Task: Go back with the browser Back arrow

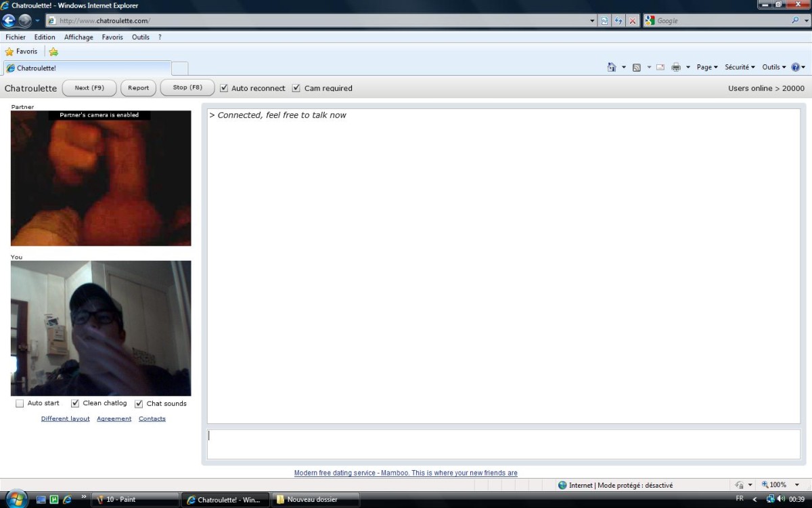Action: [9, 20]
